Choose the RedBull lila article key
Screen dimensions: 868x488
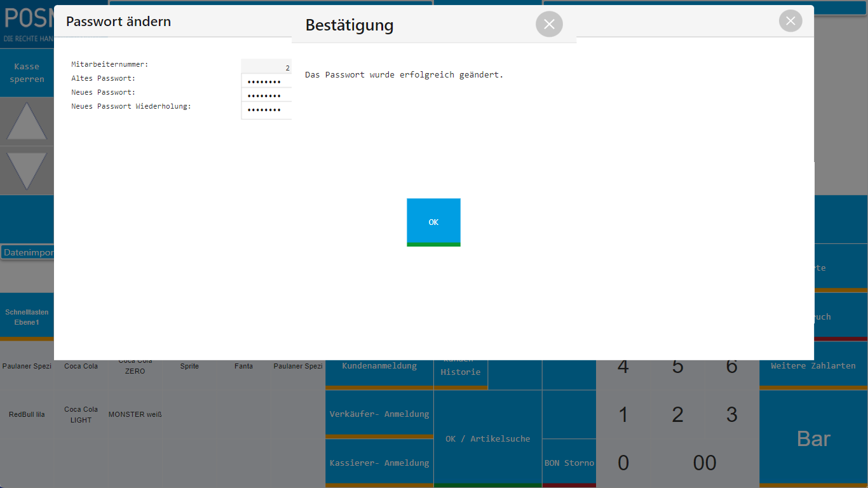click(x=27, y=414)
